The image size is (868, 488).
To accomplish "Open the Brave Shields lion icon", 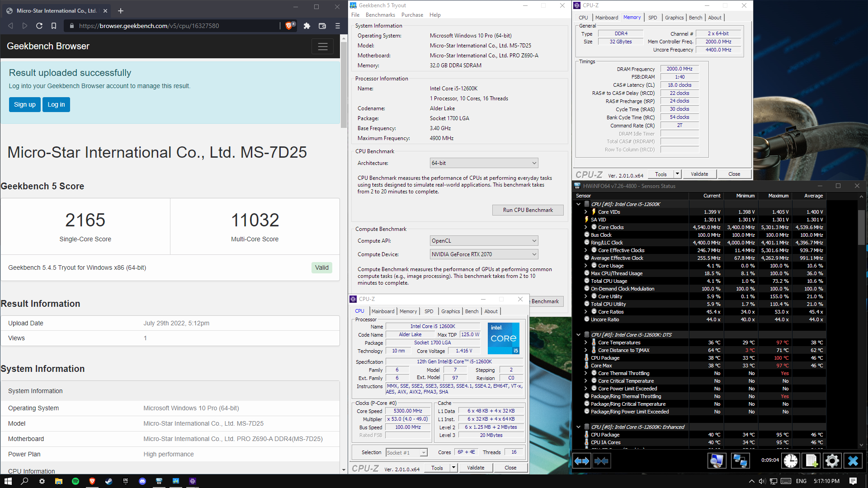I will [x=289, y=26].
